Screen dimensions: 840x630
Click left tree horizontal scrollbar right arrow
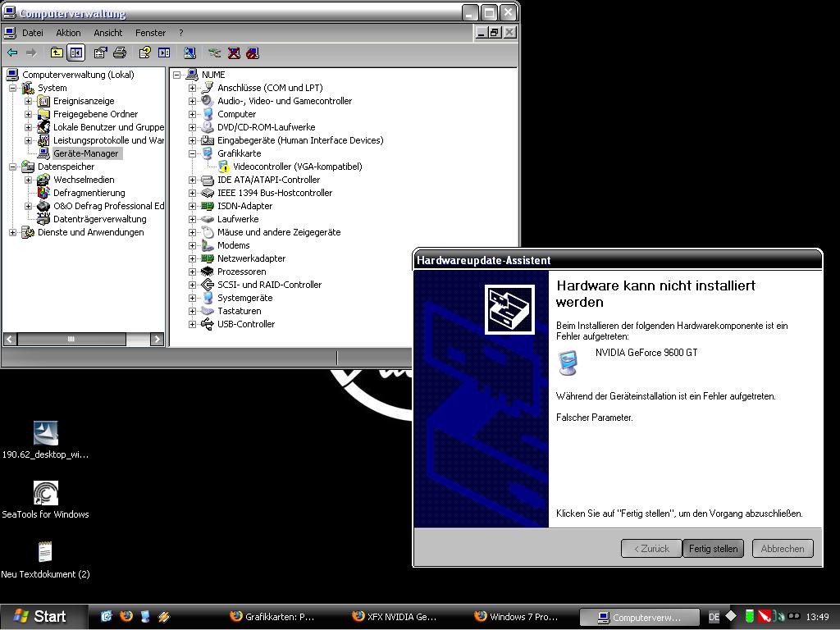pyautogui.click(x=157, y=339)
